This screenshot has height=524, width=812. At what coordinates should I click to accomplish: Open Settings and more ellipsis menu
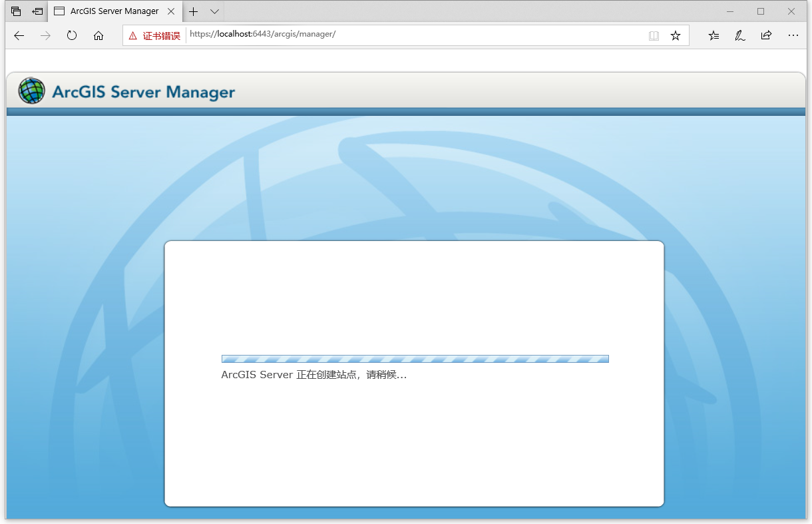click(x=793, y=35)
